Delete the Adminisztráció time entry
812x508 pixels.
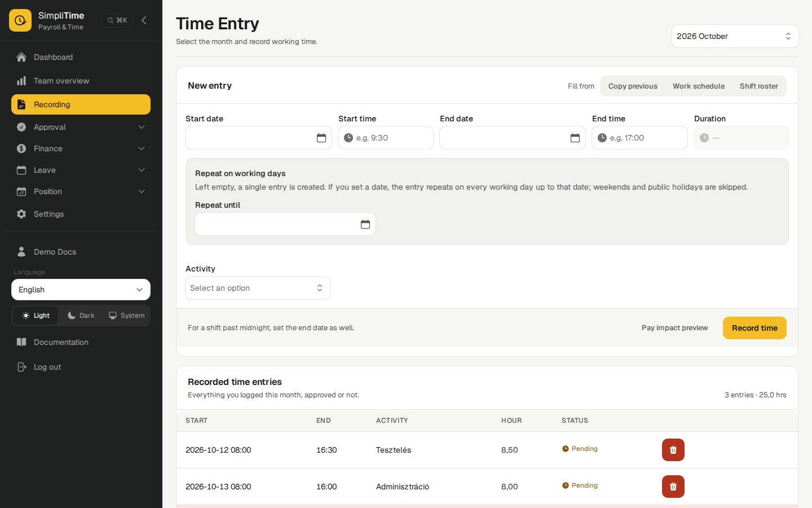pyautogui.click(x=673, y=487)
